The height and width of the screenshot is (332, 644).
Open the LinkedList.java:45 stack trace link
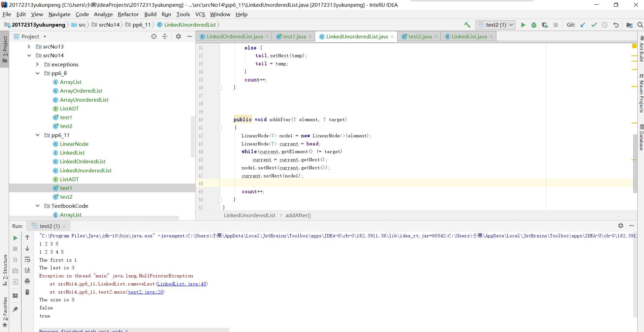(x=182, y=284)
